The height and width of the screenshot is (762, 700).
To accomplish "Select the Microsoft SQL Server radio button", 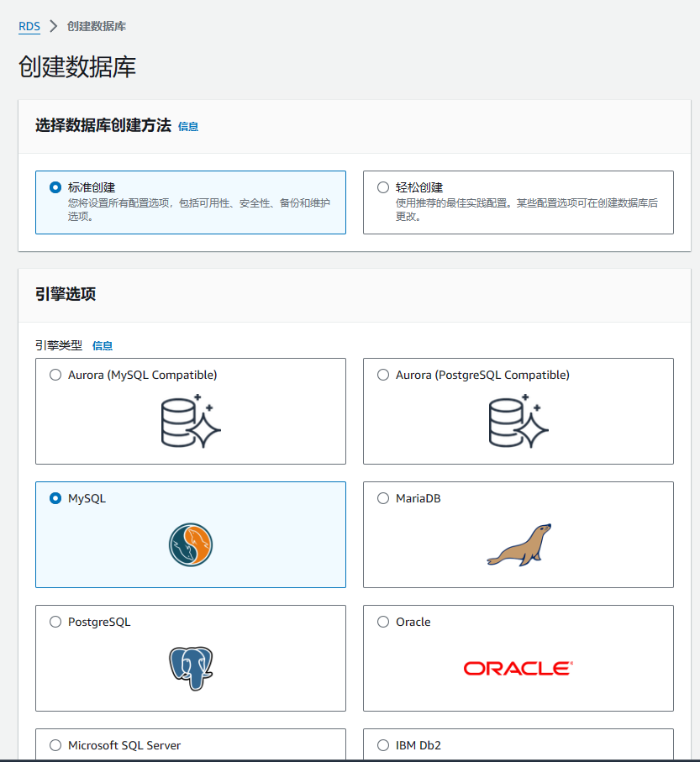I will [55, 745].
